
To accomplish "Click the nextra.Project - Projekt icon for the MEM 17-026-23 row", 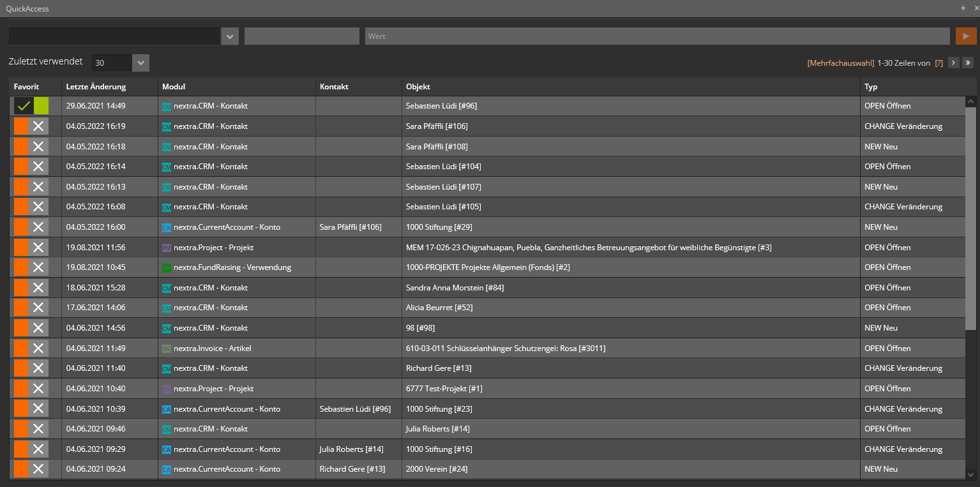I will point(167,247).
